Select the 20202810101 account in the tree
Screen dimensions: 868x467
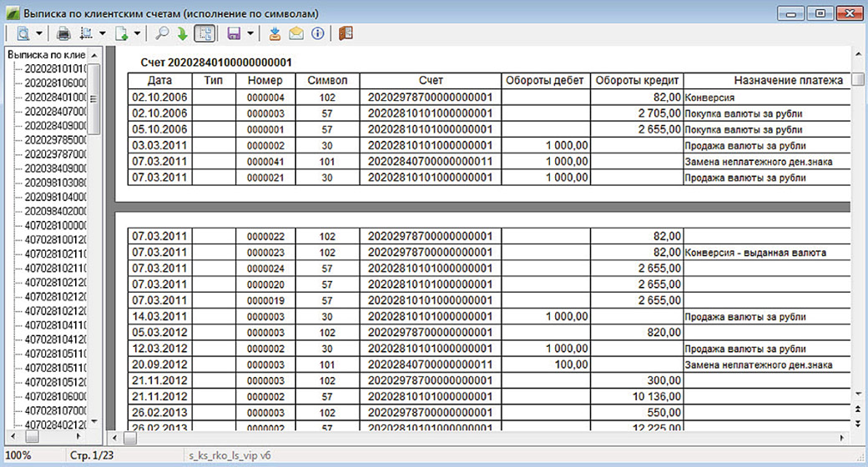(x=55, y=68)
